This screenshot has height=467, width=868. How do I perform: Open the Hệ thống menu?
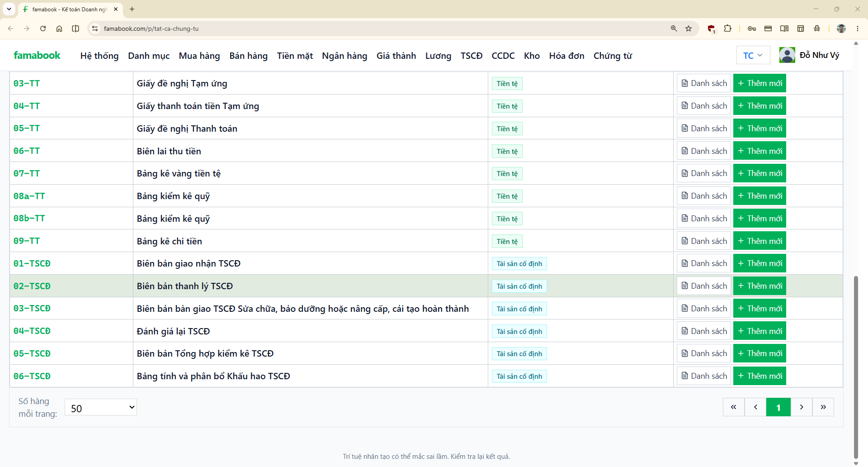[99, 56]
